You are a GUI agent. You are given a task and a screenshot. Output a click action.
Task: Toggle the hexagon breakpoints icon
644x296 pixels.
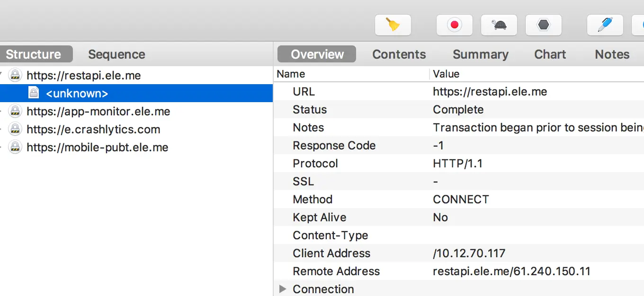543,25
